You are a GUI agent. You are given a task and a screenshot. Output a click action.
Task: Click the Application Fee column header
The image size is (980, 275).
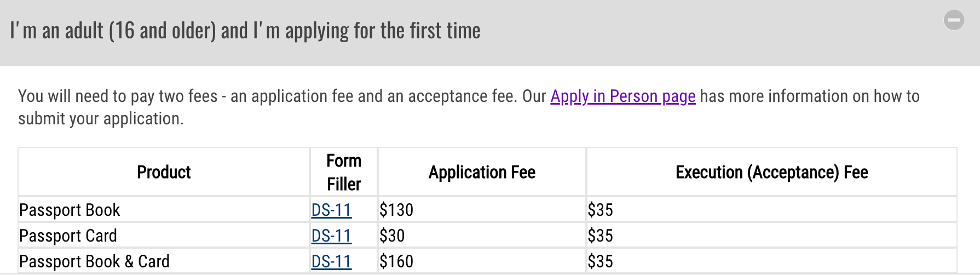(x=482, y=173)
